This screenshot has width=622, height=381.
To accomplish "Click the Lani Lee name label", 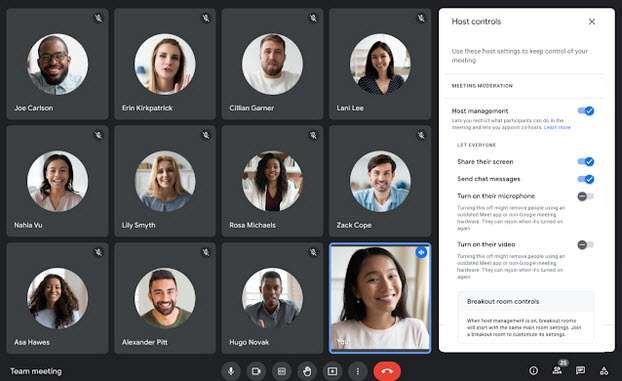I will [x=350, y=108].
